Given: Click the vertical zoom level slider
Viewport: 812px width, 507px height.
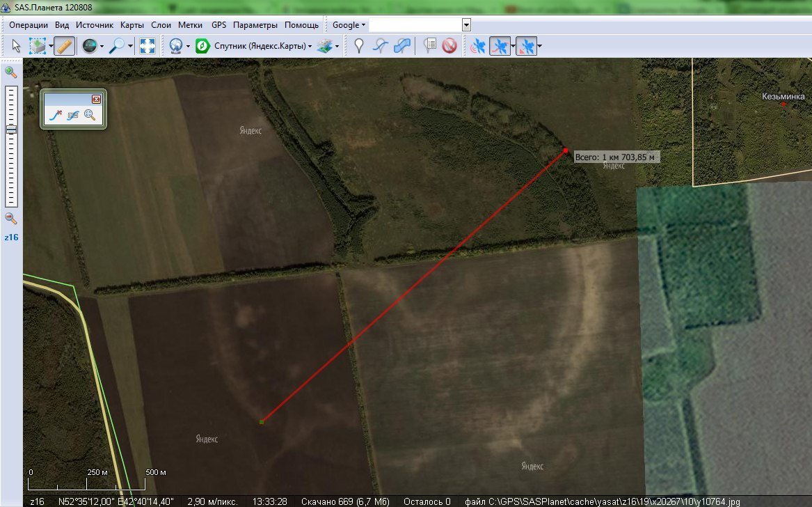Looking at the screenshot, I should (x=11, y=147).
